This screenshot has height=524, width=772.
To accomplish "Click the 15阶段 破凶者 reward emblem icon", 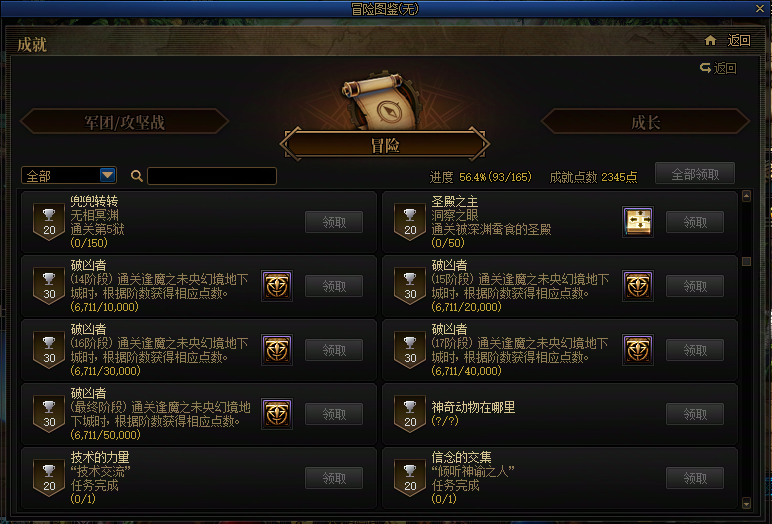I will pos(638,286).
